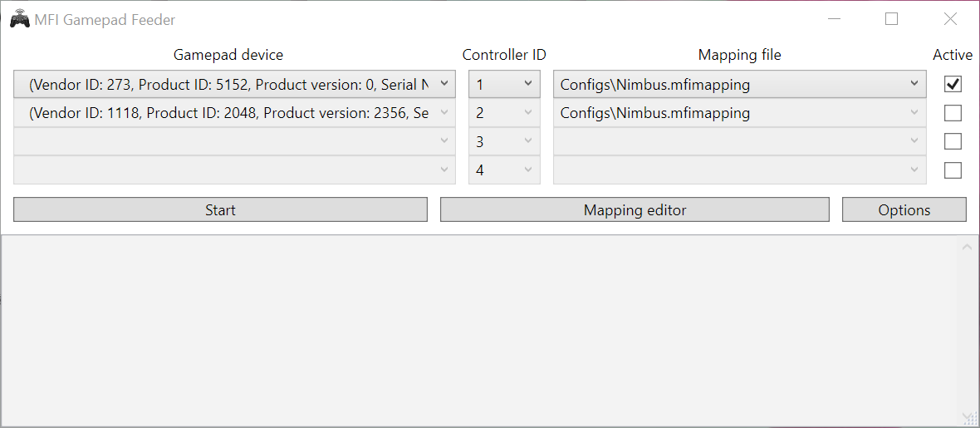Check the Active checkbox for controller 4
This screenshot has height=428, width=980.
click(953, 170)
